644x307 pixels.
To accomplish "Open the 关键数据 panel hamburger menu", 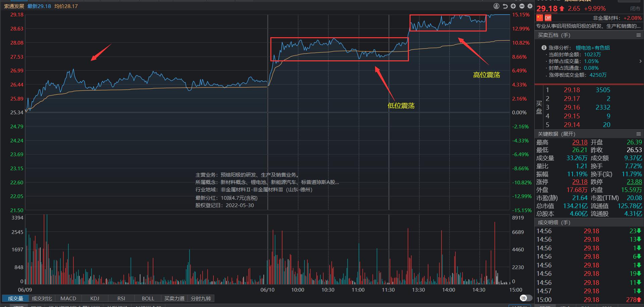I will coord(638,134).
